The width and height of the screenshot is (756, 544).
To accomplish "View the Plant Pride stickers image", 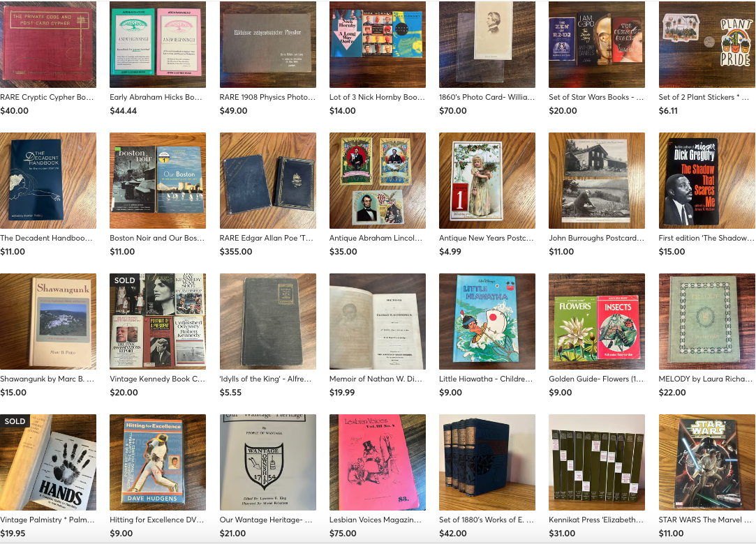I will click(707, 45).
